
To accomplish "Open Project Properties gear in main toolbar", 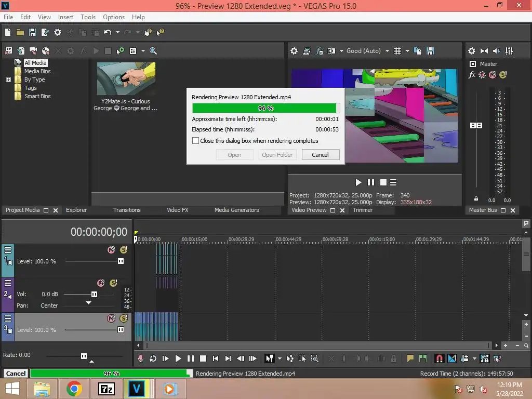I will coord(58,32).
